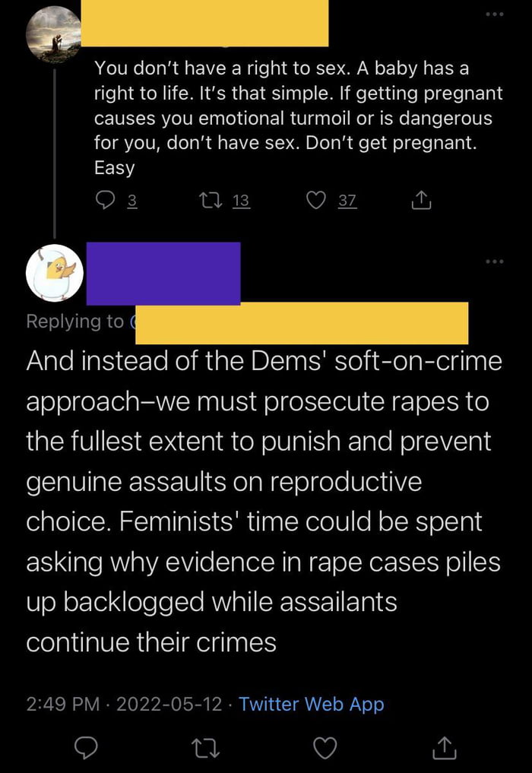This screenshot has height=773, width=532.
Task: Retweet the main tweet using bottom retweet icon
Action: click(x=207, y=749)
